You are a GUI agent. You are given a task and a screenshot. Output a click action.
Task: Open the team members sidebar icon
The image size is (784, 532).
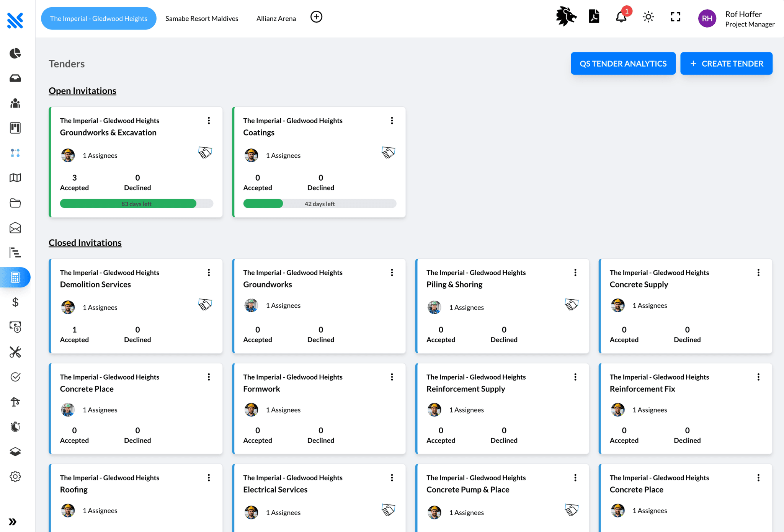[15, 103]
